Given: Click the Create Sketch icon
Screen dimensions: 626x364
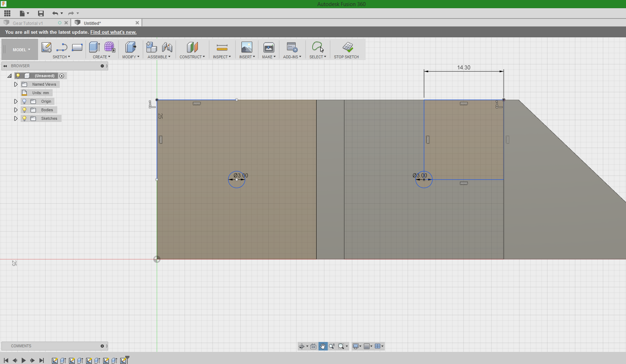Looking at the screenshot, I should pos(47,47).
